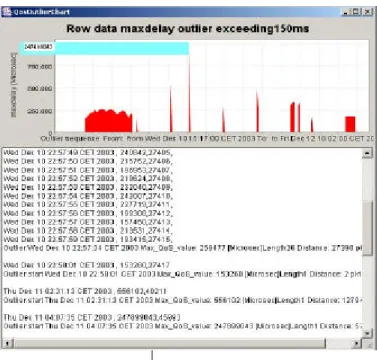Click the chart title 'Row data maxdelay outlier'

pyautogui.click(x=188, y=29)
